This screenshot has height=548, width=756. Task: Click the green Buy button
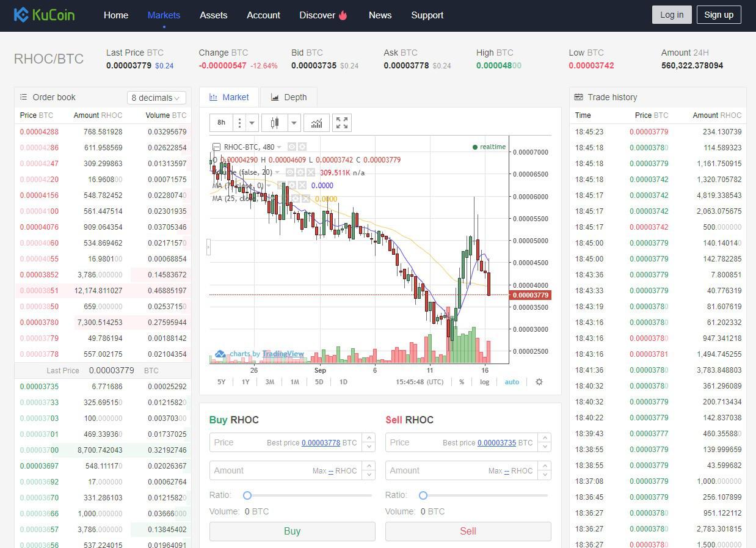coord(292,531)
